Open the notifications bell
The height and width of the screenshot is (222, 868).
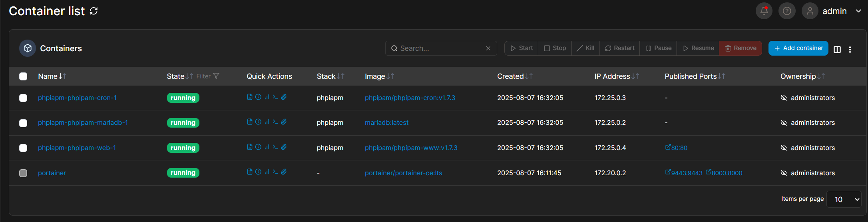coord(764,11)
